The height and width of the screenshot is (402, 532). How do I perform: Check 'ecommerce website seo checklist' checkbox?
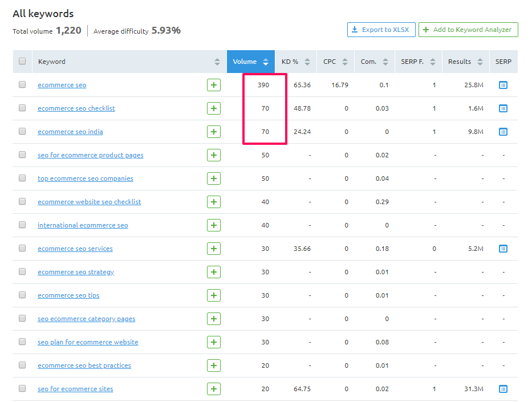[22, 201]
